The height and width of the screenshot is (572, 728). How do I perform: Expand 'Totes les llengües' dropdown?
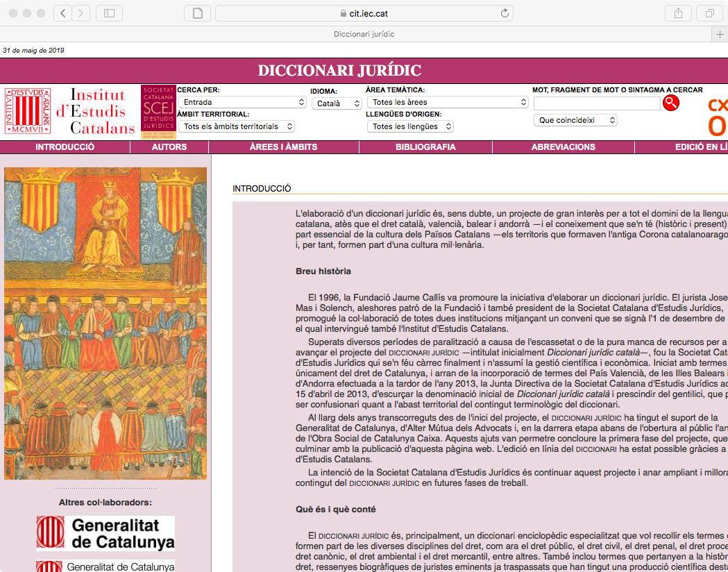click(x=410, y=126)
